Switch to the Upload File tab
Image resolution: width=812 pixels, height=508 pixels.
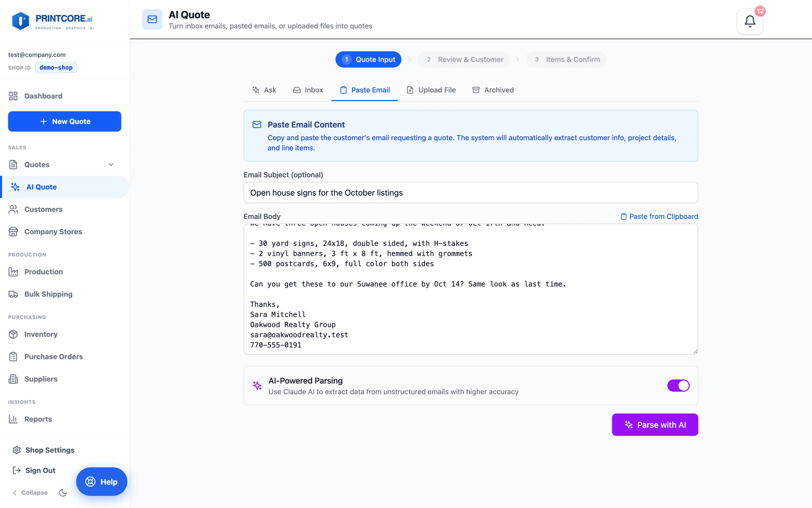pyautogui.click(x=431, y=90)
